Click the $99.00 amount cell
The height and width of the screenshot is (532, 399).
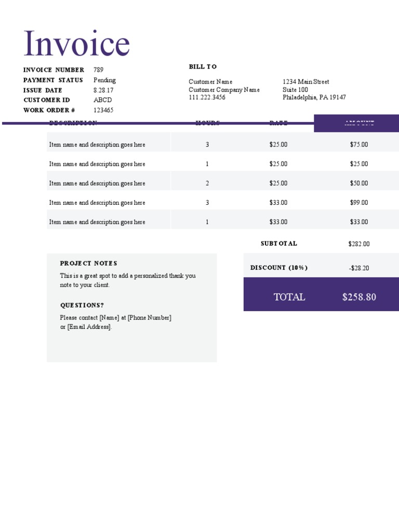click(359, 203)
